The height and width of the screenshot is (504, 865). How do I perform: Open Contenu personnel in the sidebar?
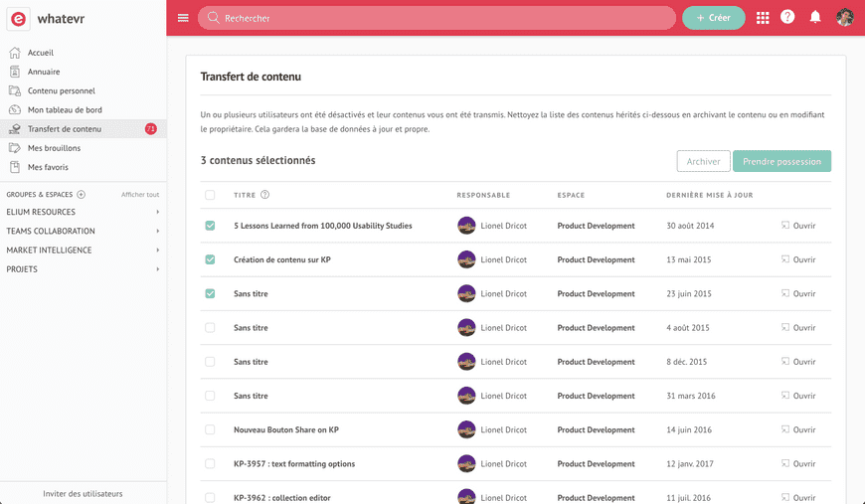click(x=84, y=90)
